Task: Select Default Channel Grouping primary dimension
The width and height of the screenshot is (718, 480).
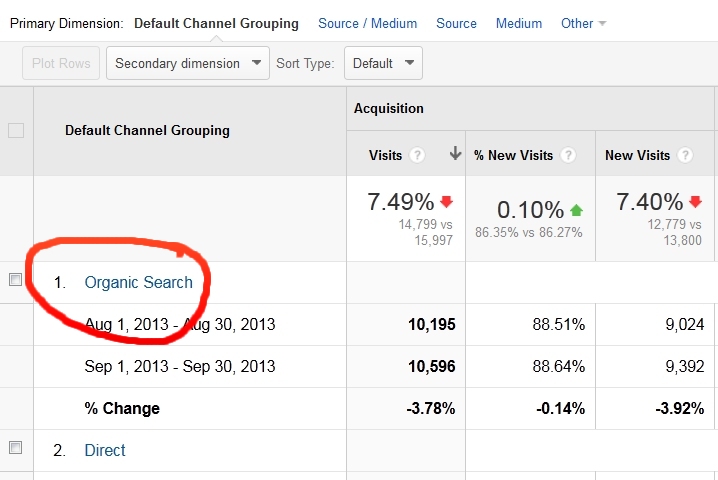Action: (216, 23)
